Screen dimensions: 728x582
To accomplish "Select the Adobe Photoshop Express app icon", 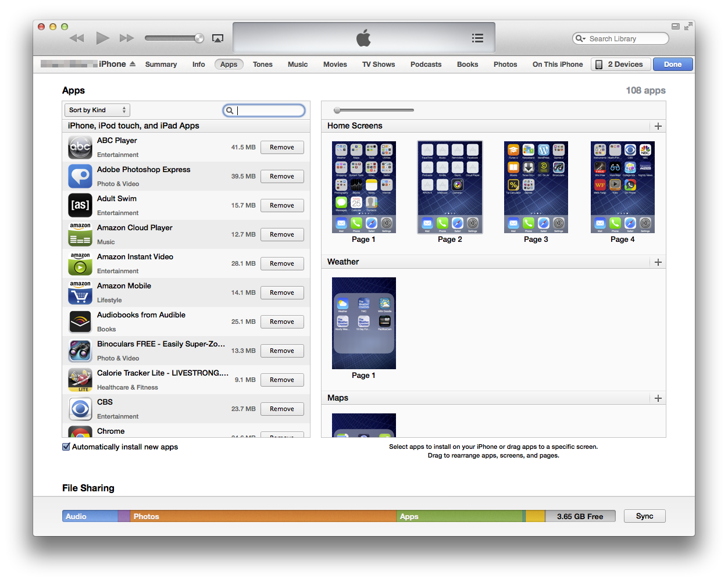I will [x=80, y=176].
